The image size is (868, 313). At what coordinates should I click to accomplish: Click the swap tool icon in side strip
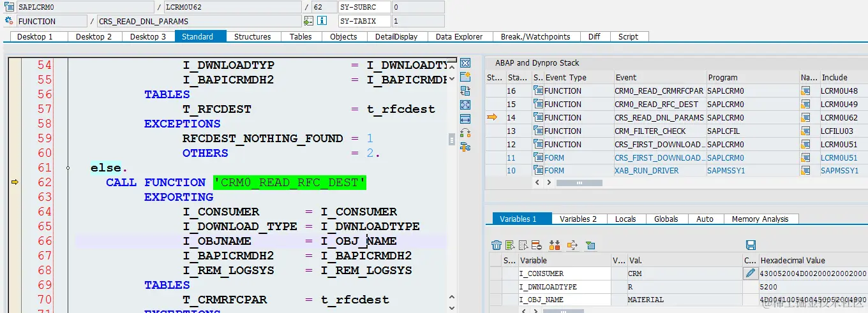pos(465,91)
